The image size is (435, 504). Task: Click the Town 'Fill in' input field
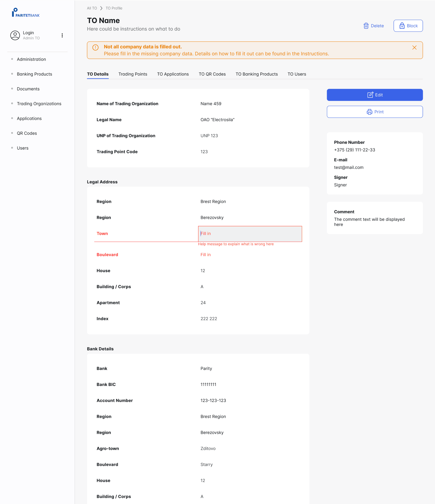(250, 234)
